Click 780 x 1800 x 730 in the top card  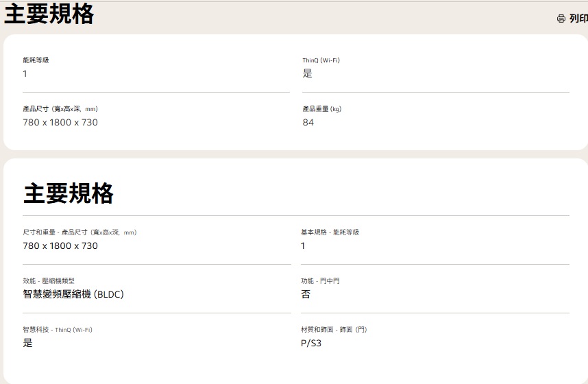60,122
